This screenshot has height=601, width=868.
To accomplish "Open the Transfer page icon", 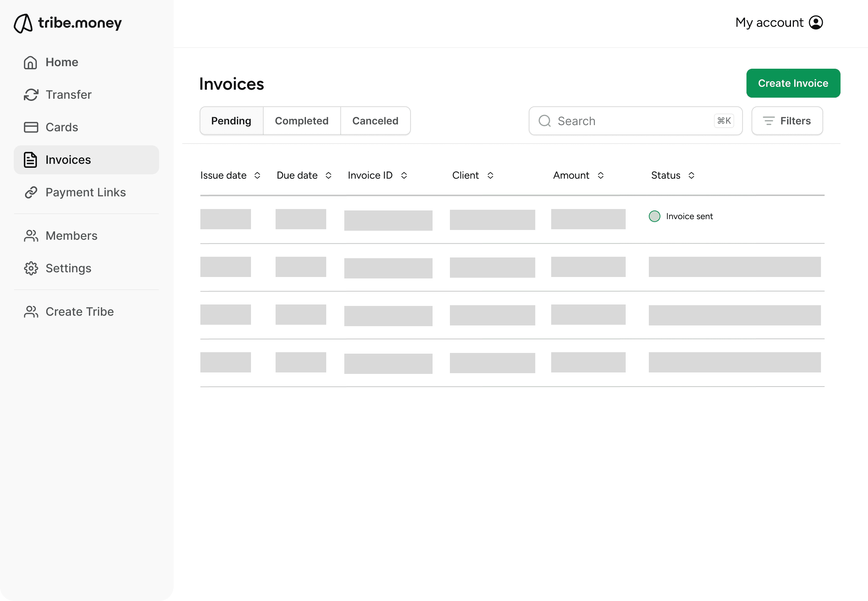I will (x=31, y=94).
